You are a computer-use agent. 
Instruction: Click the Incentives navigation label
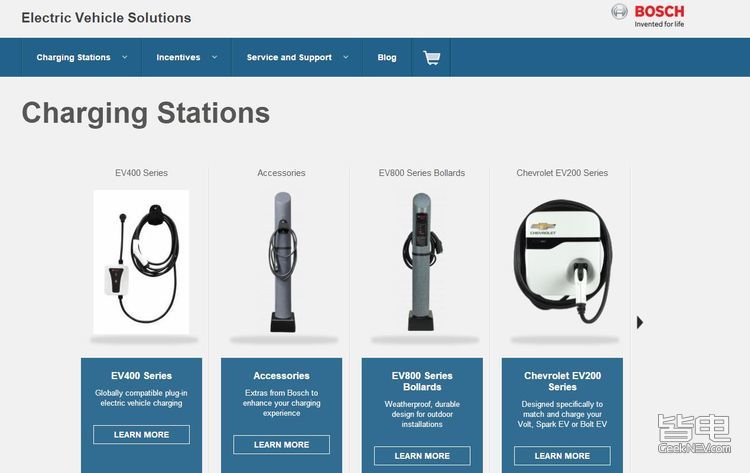178,58
